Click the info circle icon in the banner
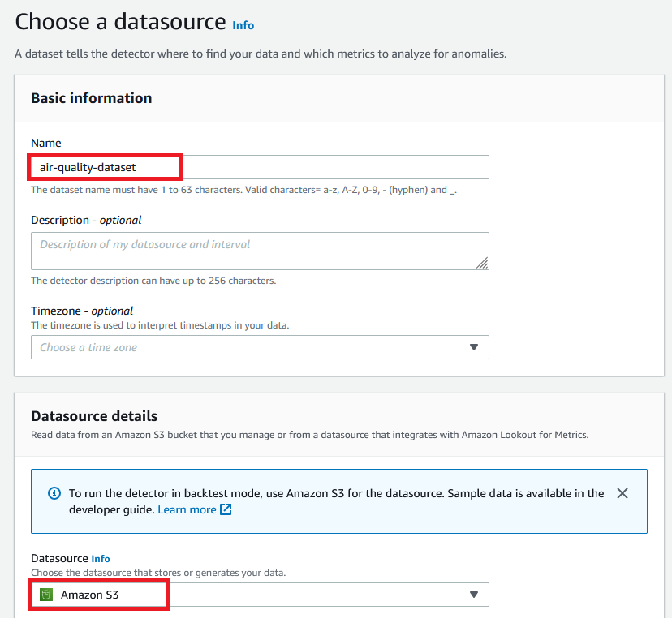The image size is (672, 623). point(54,493)
